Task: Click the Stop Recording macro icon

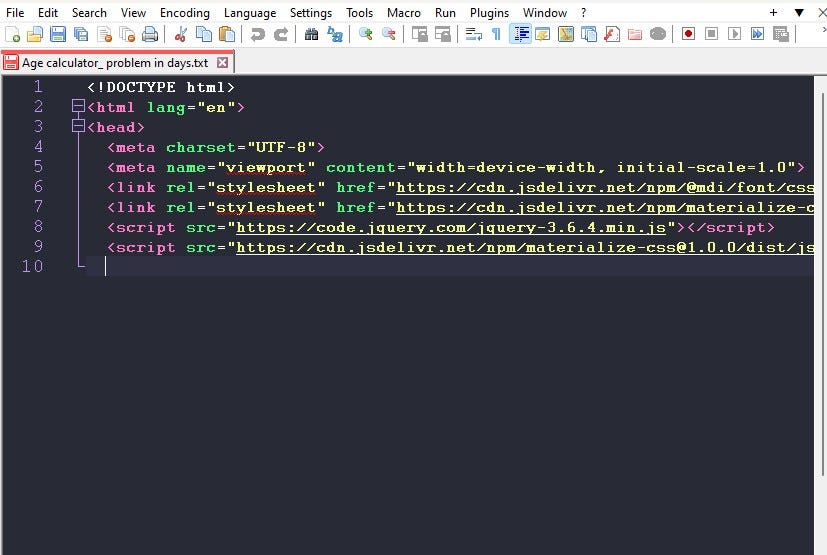Action: click(x=711, y=34)
